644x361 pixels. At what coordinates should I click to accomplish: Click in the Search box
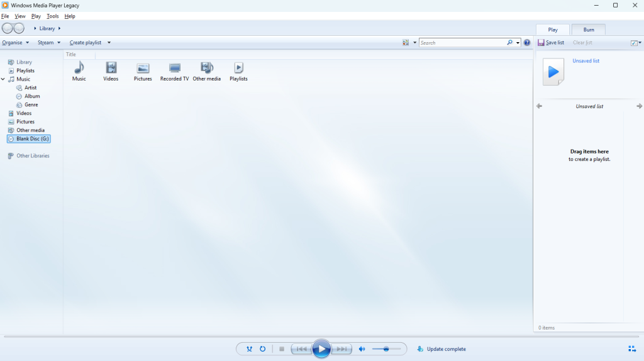click(463, 43)
